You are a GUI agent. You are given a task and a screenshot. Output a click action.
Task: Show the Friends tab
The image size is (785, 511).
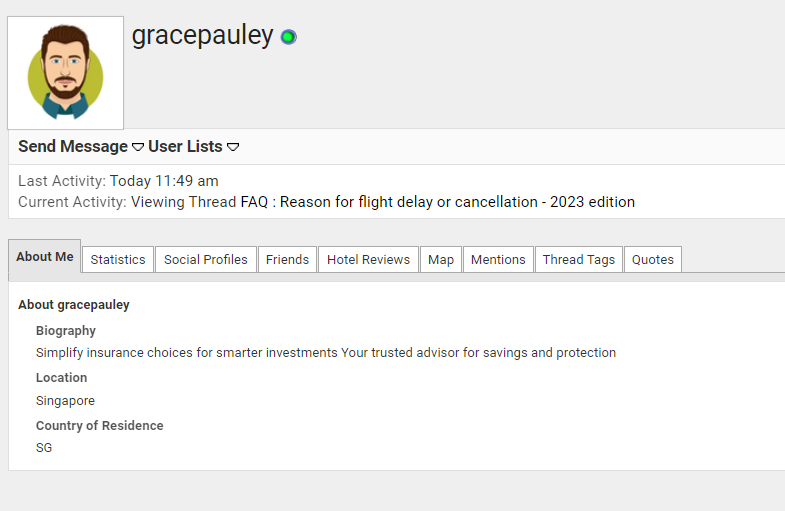coord(288,260)
